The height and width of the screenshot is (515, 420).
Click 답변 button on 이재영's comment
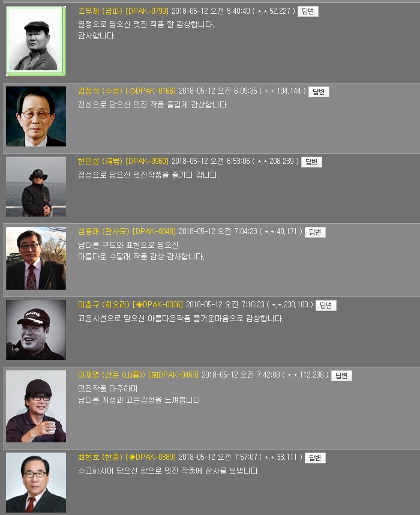click(341, 376)
